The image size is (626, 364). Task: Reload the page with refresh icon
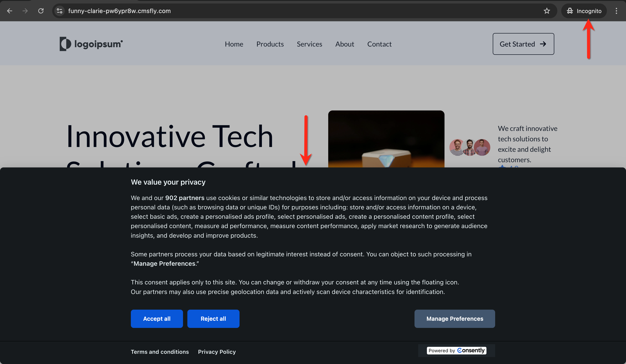click(x=41, y=11)
